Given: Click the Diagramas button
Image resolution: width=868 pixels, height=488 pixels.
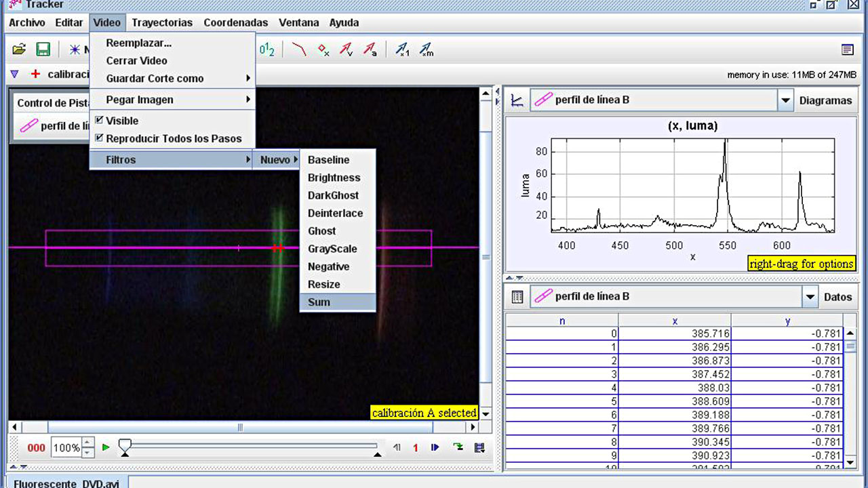Looking at the screenshot, I should click(825, 100).
